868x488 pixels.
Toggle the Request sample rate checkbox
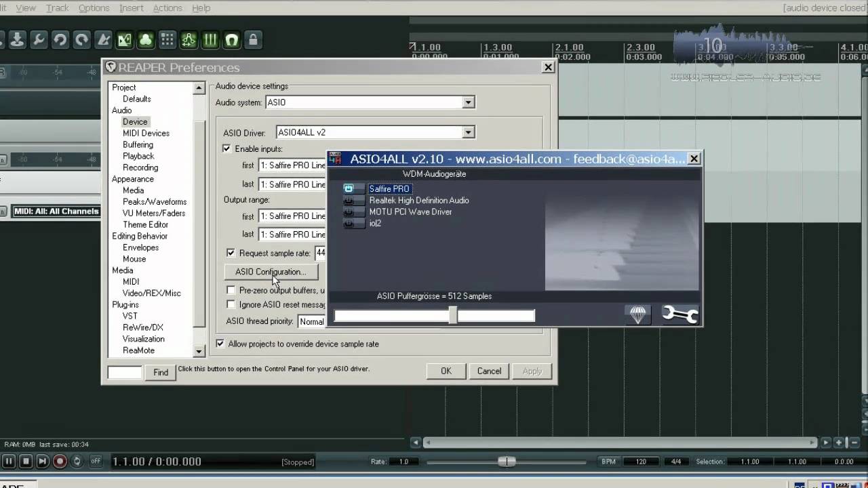pos(231,253)
